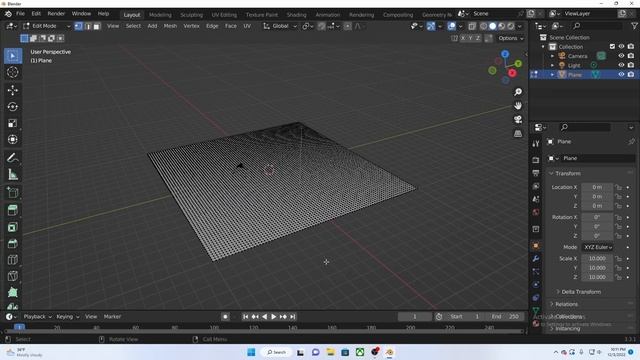Jump to the timeline end frame

(293, 317)
